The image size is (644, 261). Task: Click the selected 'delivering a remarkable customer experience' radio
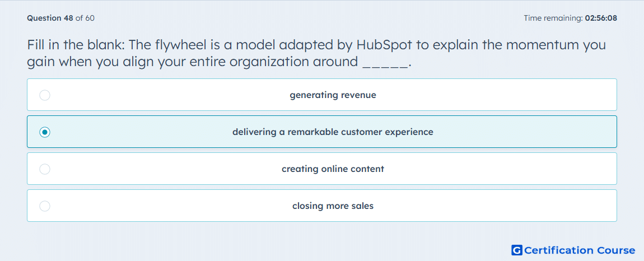click(x=45, y=132)
